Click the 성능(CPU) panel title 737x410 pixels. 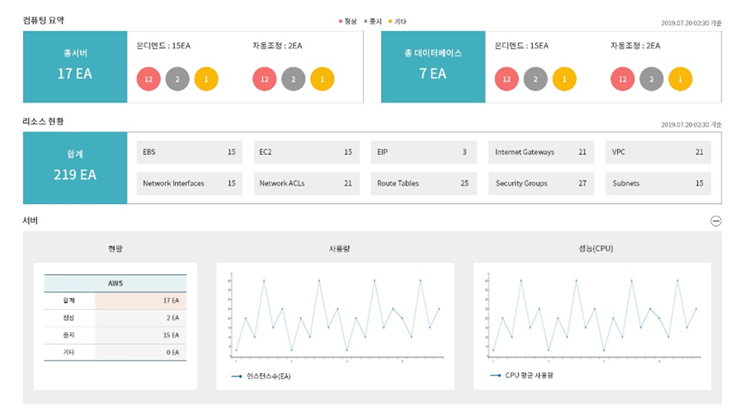(x=596, y=248)
